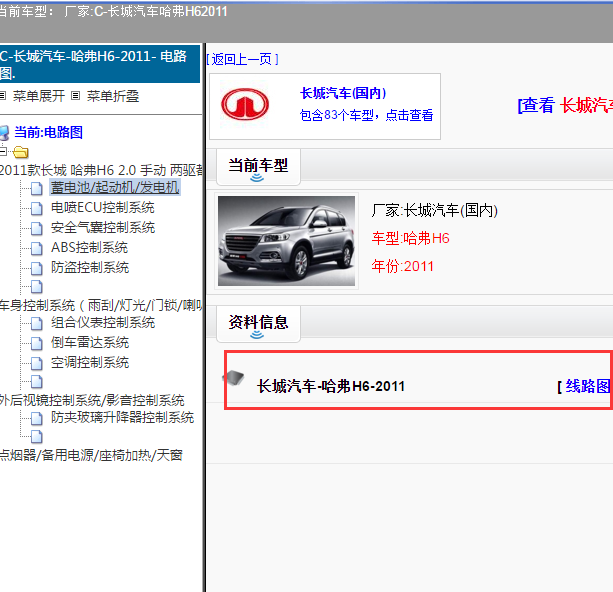Open the 查看 长城汽车 link at right
The width and height of the screenshot is (613, 592).
(565, 105)
